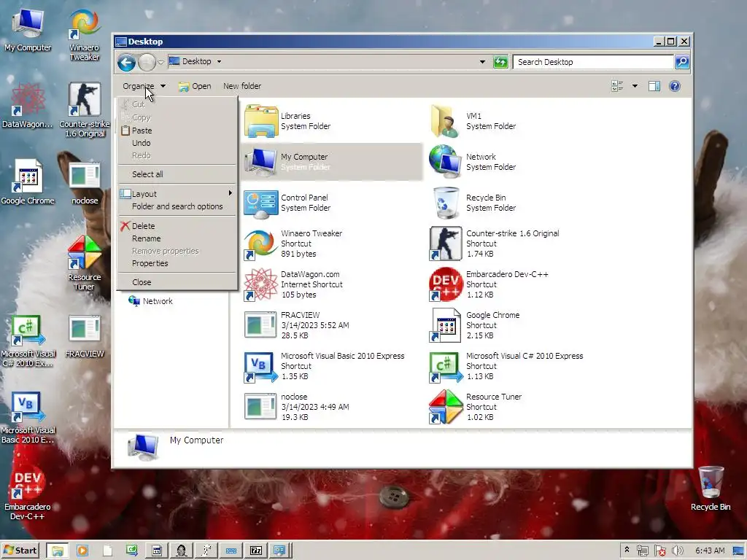Select Winaero Tweaker icon on the desktop wallpaper
Screen dimensions: 747x560
click(85, 36)
